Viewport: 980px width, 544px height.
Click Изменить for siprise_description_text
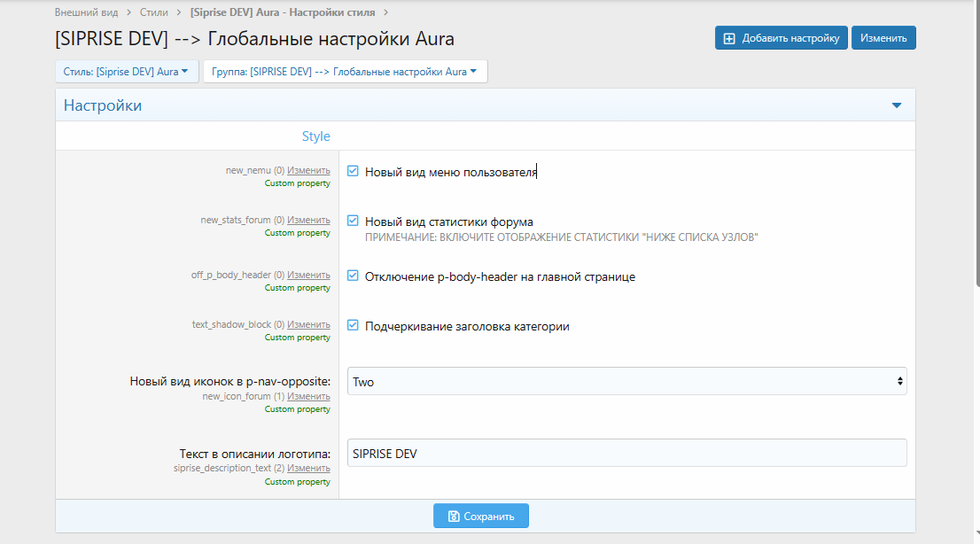pyautogui.click(x=308, y=469)
